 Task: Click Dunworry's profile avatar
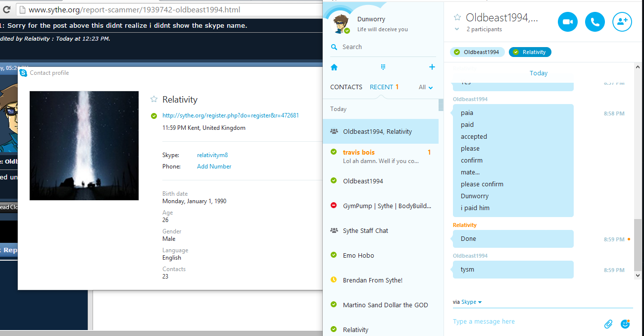[x=340, y=23]
